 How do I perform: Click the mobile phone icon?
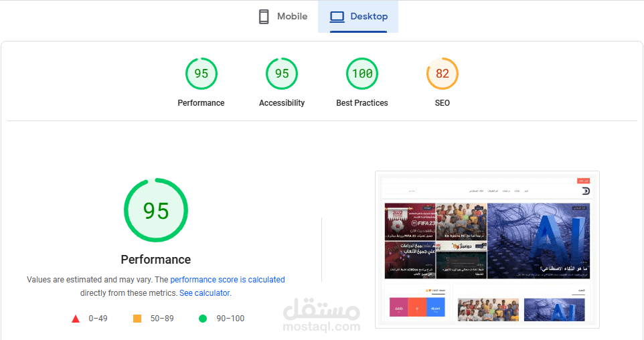[x=264, y=17]
